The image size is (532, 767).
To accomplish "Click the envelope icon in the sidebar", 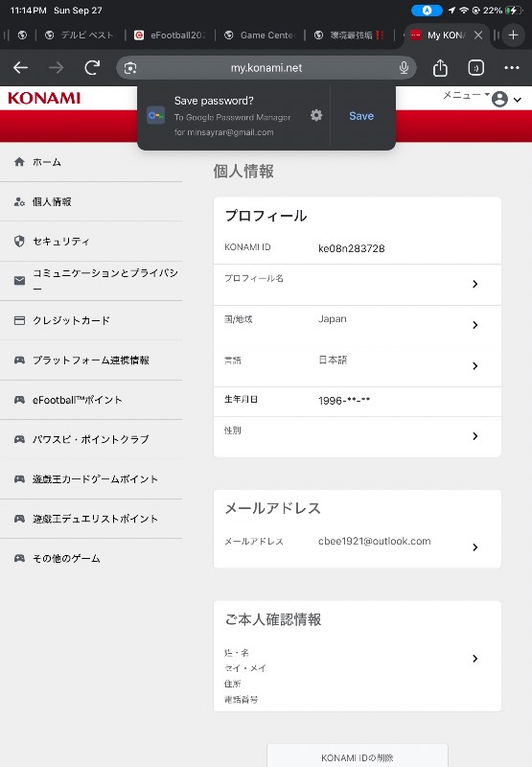I will [x=19, y=281].
